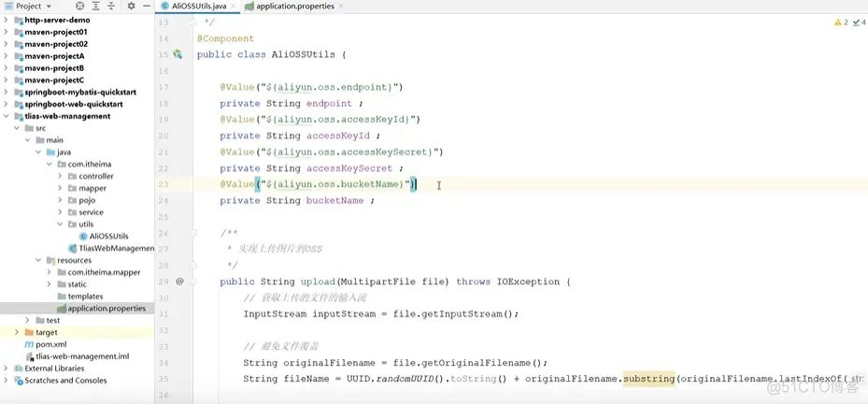Select the springboot-web-quickstart folder icon

(x=18, y=104)
